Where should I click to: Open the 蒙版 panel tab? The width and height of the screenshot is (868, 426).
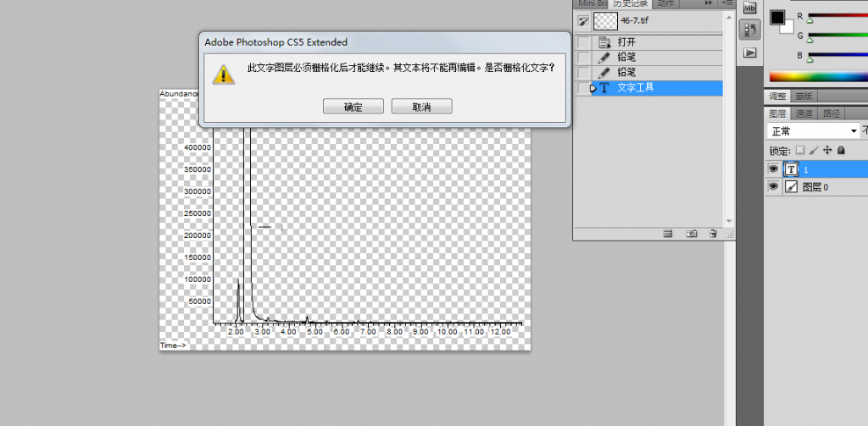pyautogui.click(x=804, y=96)
